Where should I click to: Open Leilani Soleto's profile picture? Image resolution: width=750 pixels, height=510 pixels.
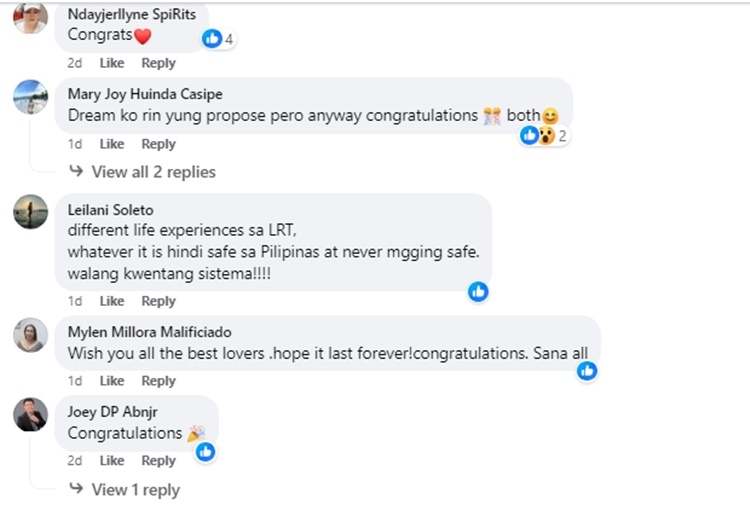30,212
